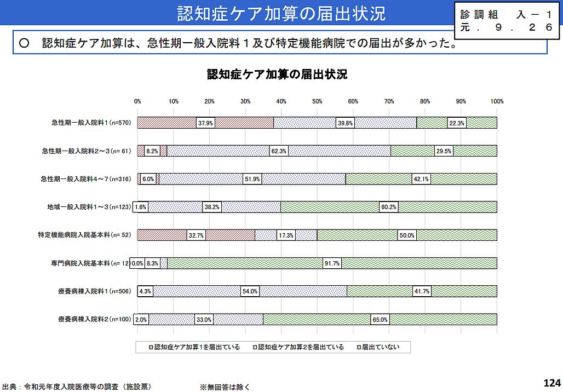This screenshot has width=563, height=392.
Task: Click the 32.7% hatched bar segment
Action: point(164,235)
